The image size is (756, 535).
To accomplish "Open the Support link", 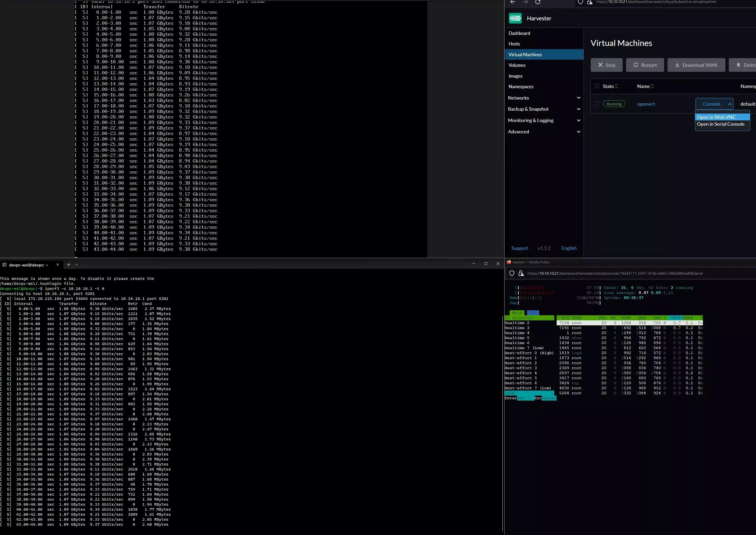I will pyautogui.click(x=520, y=248).
